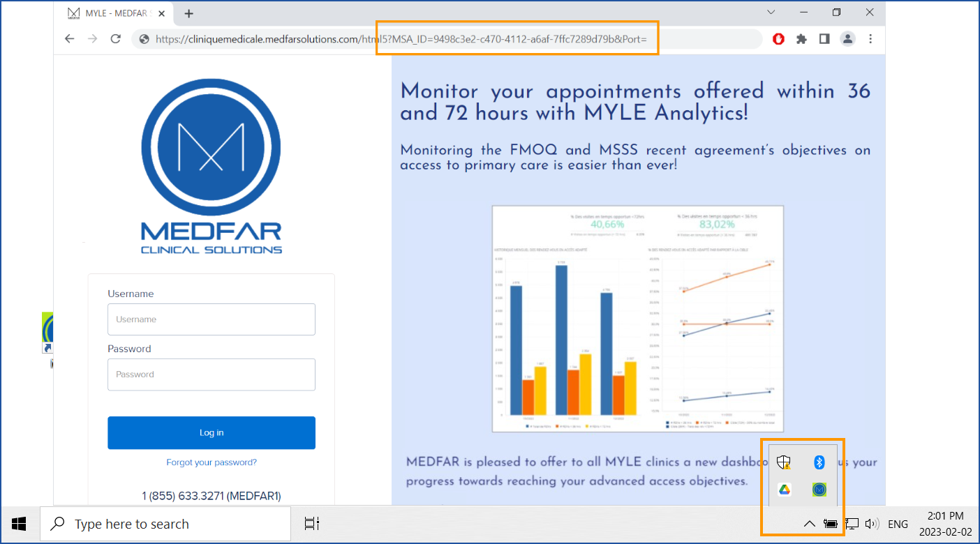Open the taskbar volume control

pyautogui.click(x=871, y=524)
